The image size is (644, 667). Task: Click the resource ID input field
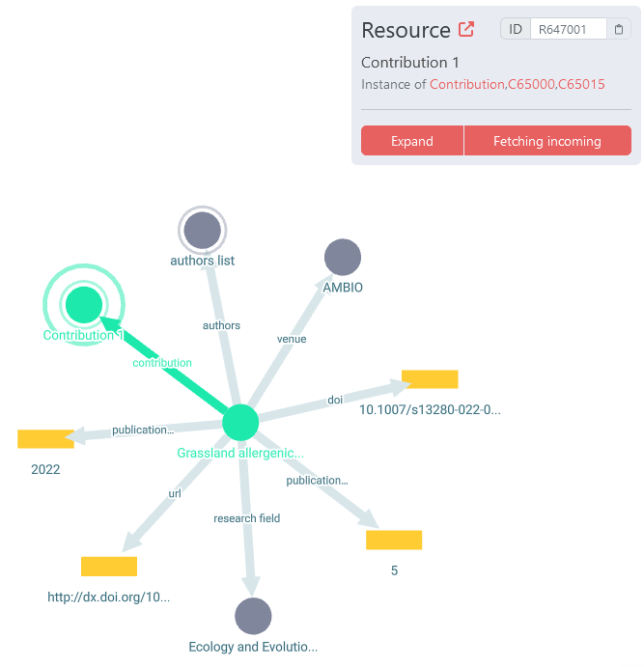pos(568,29)
